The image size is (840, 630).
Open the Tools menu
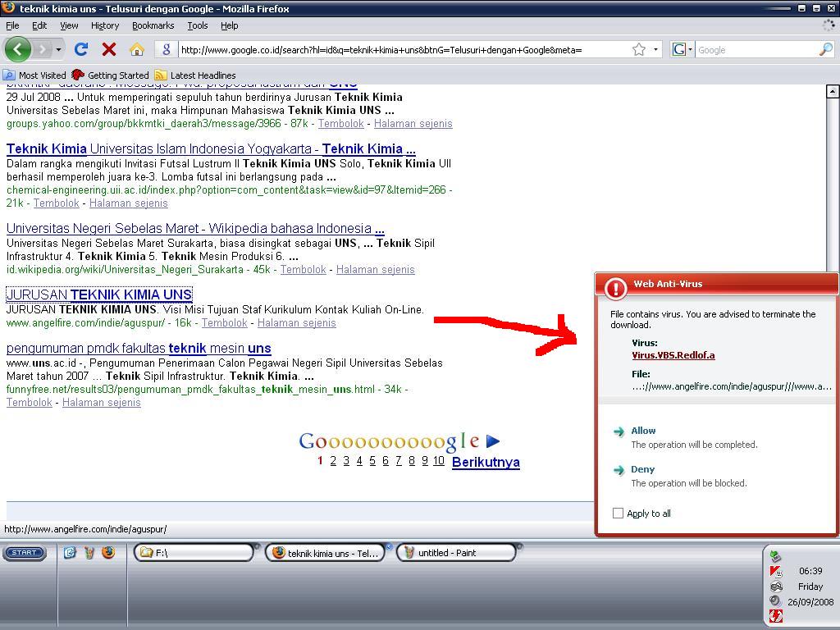click(198, 25)
